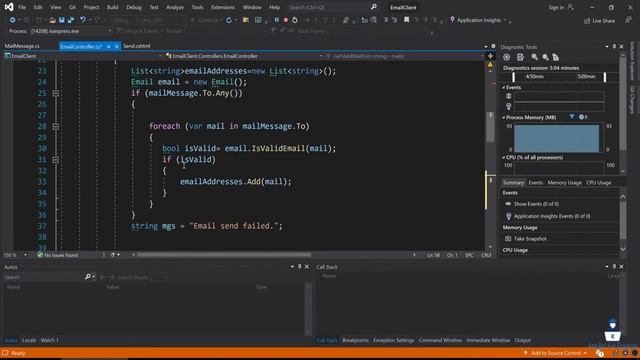This screenshot has width=640, height=360.
Task: Open the EmailController class navigation dropdown
Action: click(x=244, y=56)
